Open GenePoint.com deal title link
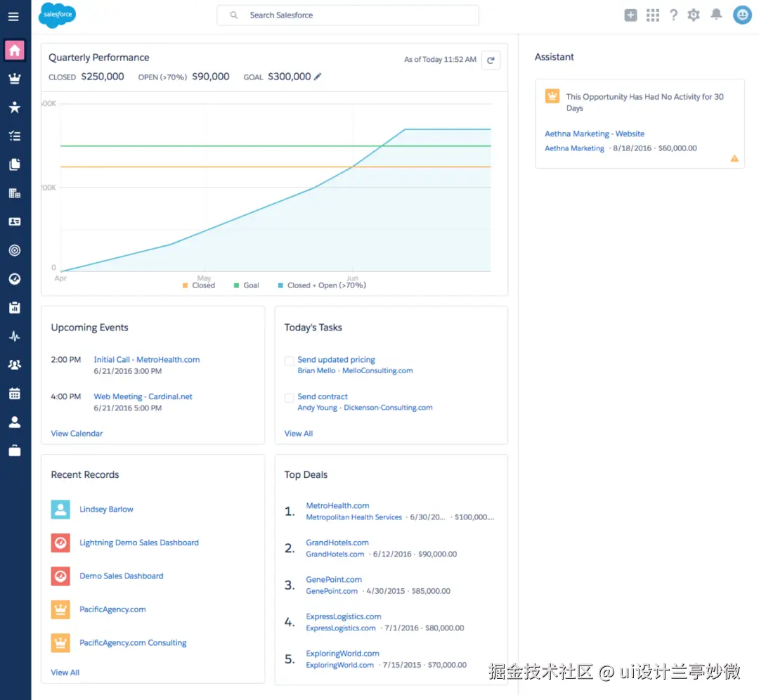Screen dimensions: 759x700 (x=334, y=579)
